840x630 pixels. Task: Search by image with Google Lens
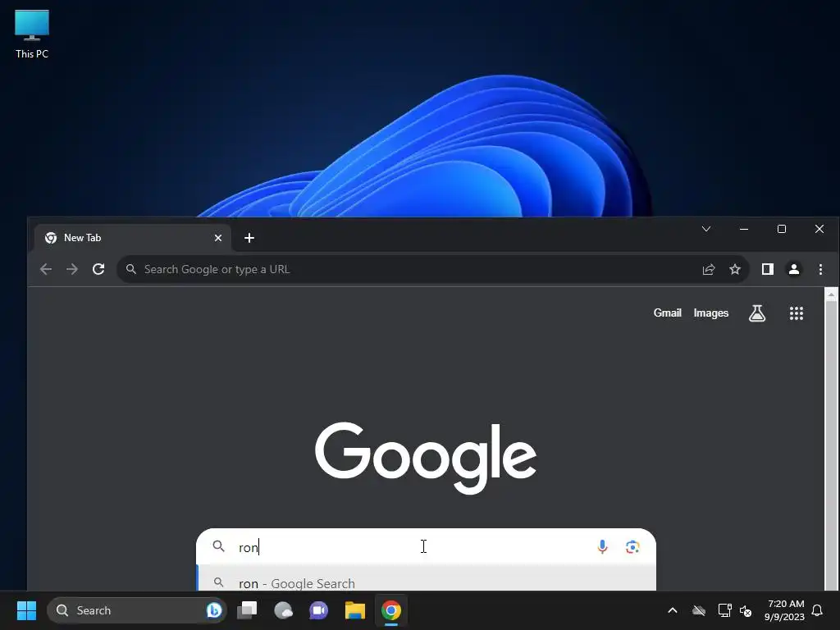(x=632, y=546)
